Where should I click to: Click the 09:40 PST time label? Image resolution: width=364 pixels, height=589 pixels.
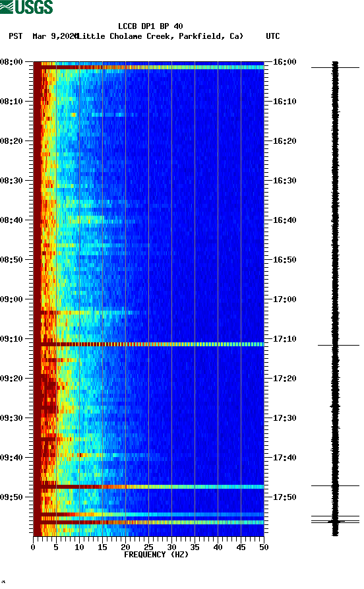(11, 458)
